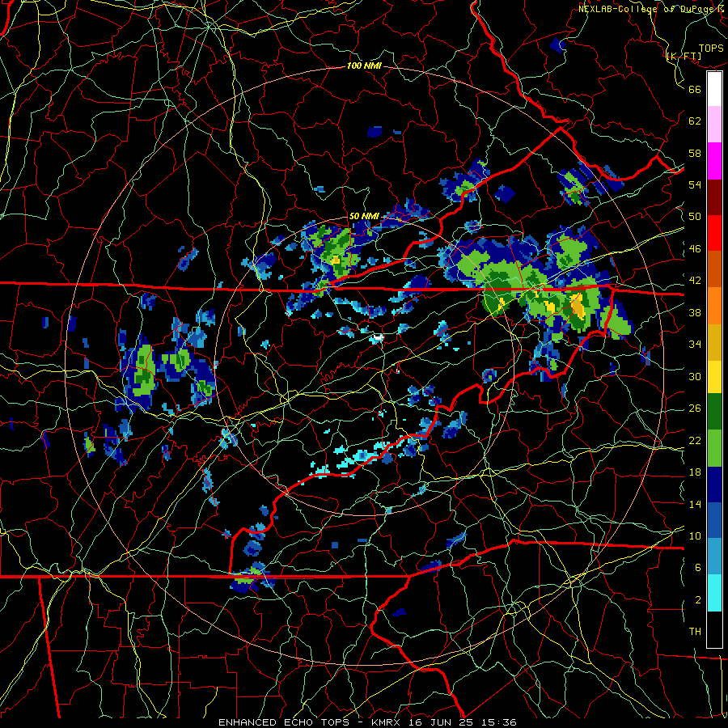This screenshot has width=728, height=728.
Task: Click the 100 NMI range ring label
Action: coord(364,66)
